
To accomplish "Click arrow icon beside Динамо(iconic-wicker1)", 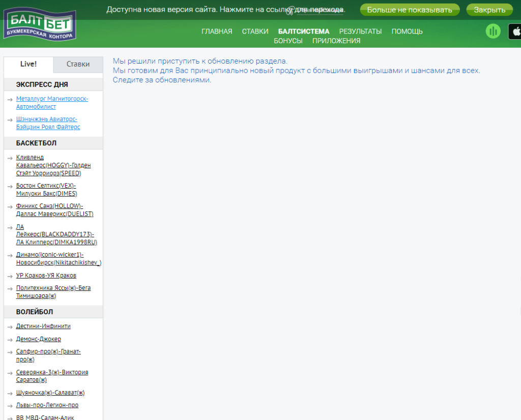I will [10, 255].
